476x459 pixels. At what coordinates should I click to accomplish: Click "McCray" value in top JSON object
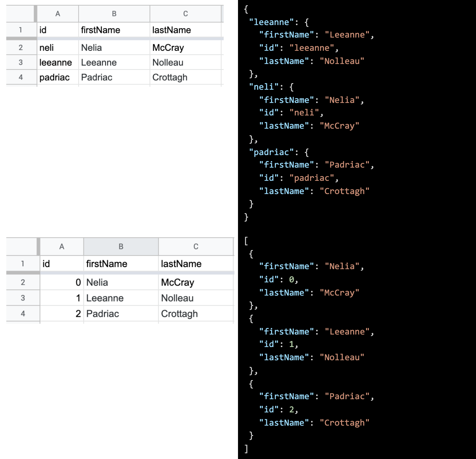[340, 126]
